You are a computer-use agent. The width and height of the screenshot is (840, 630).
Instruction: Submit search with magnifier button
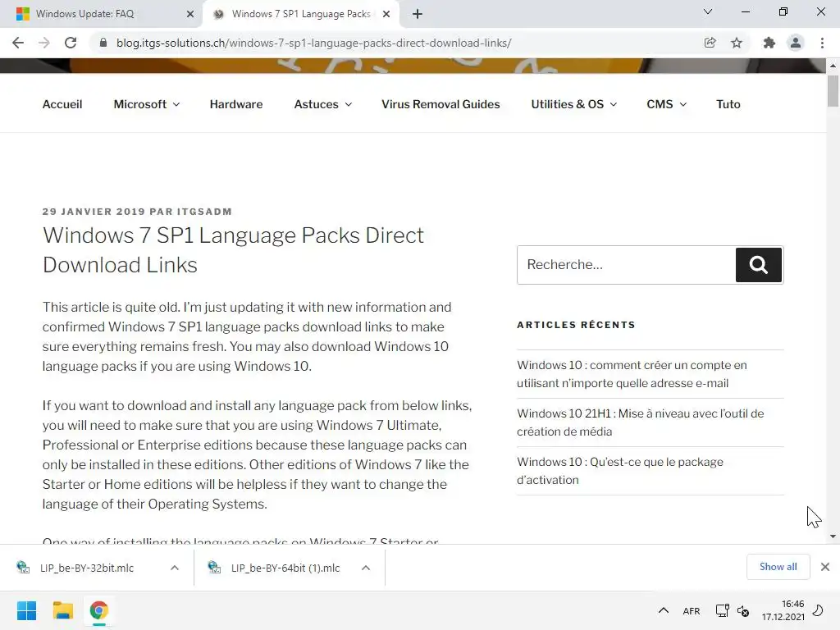(x=759, y=265)
